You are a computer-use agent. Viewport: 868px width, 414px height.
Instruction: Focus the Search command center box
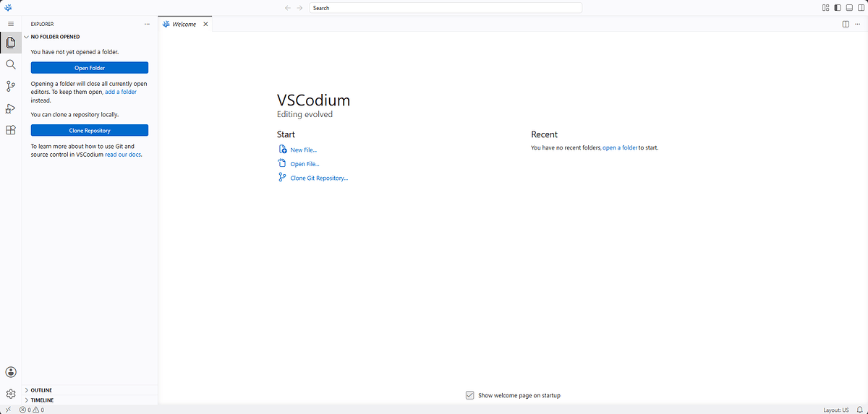click(x=446, y=8)
